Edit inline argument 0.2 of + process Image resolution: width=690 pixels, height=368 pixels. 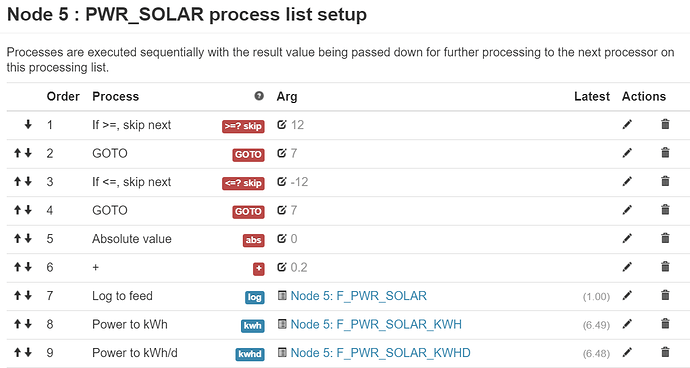[282, 267]
